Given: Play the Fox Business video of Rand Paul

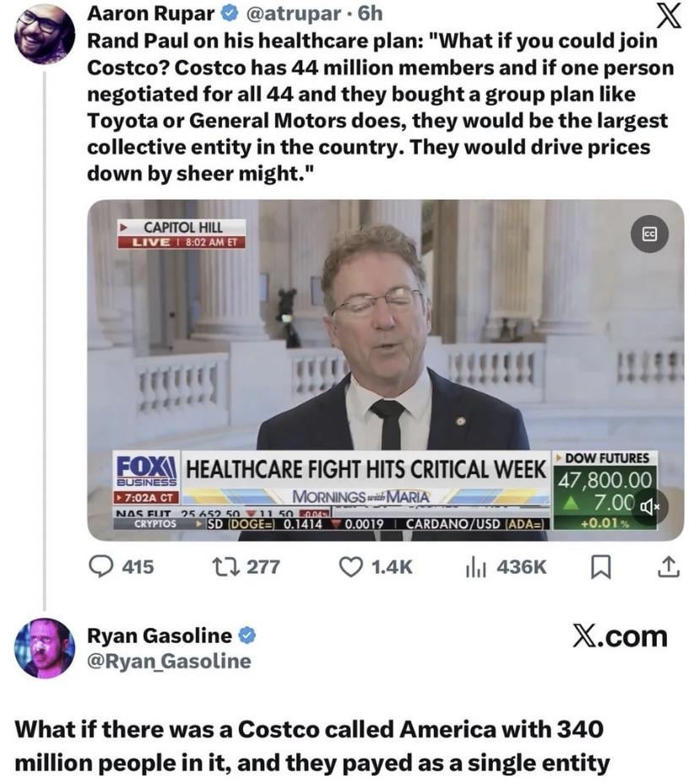Looking at the screenshot, I should pos(386,370).
